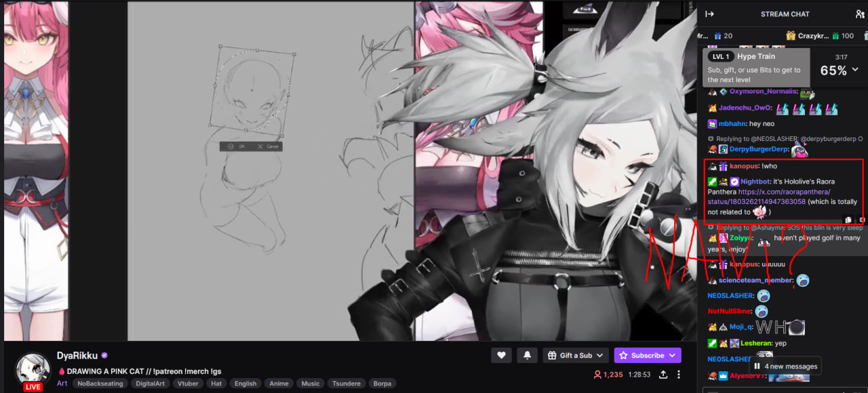Follow DyaRikku with the heart button
The width and height of the screenshot is (868, 393).
(501, 355)
